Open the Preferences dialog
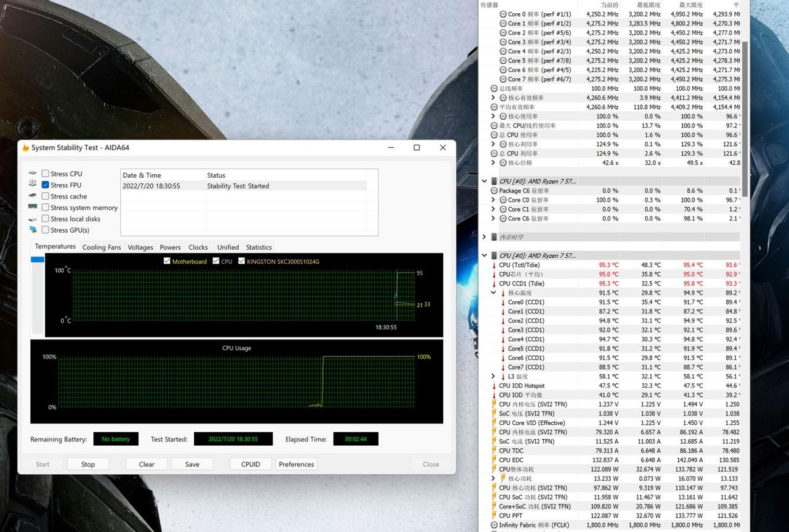 click(296, 464)
